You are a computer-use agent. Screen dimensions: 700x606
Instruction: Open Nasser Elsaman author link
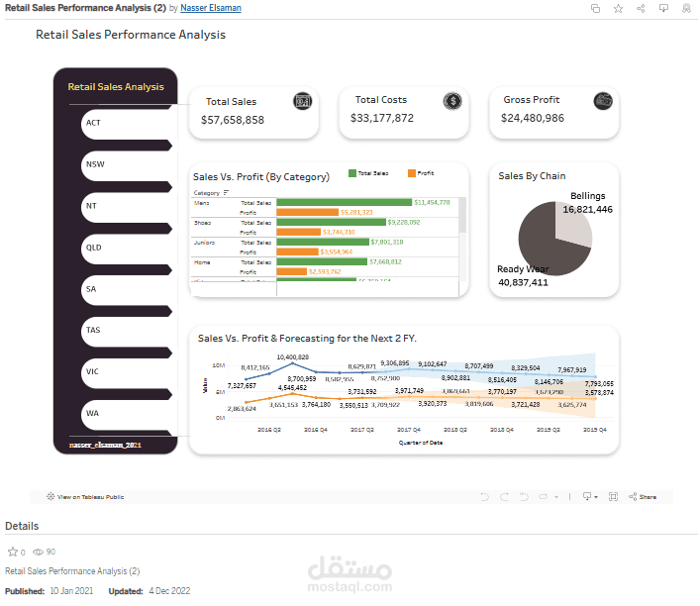point(211,8)
